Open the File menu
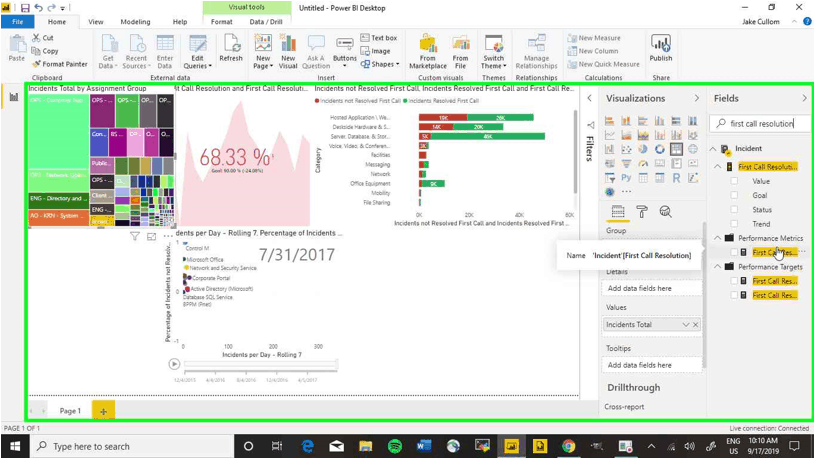816x459 pixels. click(18, 22)
